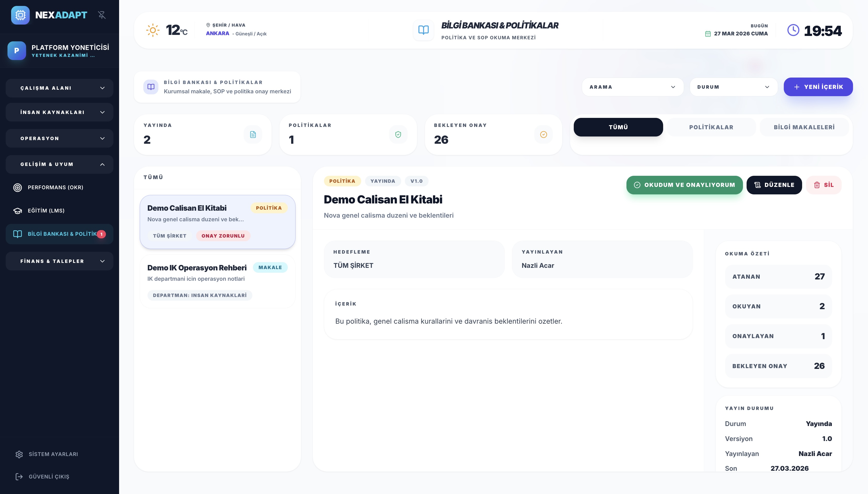This screenshot has height=494, width=868.
Task: Collapse the Gelişim & Uyum section
Action: (x=59, y=164)
